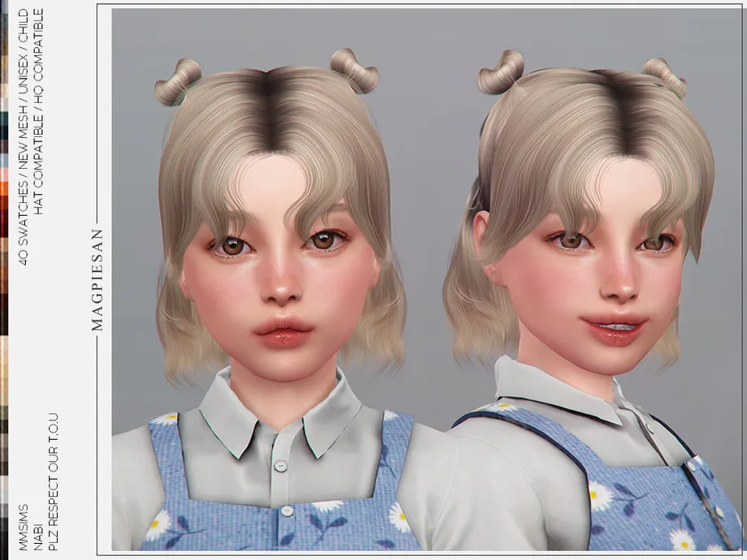The image size is (747, 560).
Task: Click the daisy on the angled character's overalls
Action: (599, 495)
